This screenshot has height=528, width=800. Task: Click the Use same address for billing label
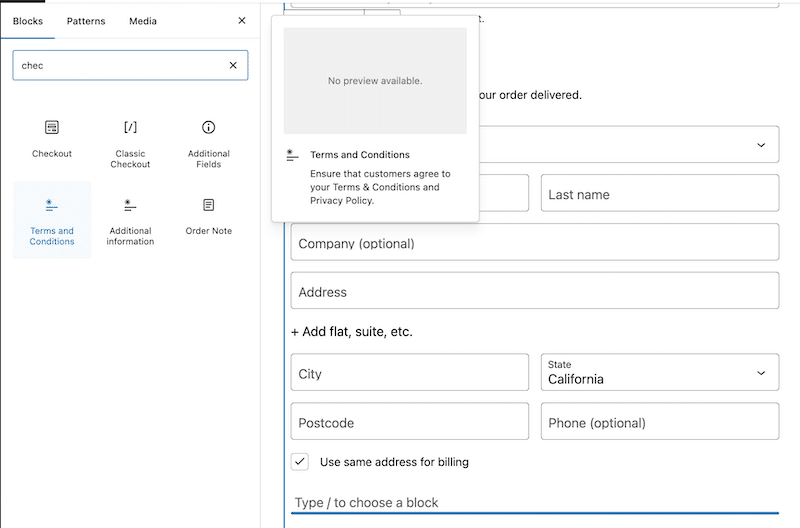point(394,462)
